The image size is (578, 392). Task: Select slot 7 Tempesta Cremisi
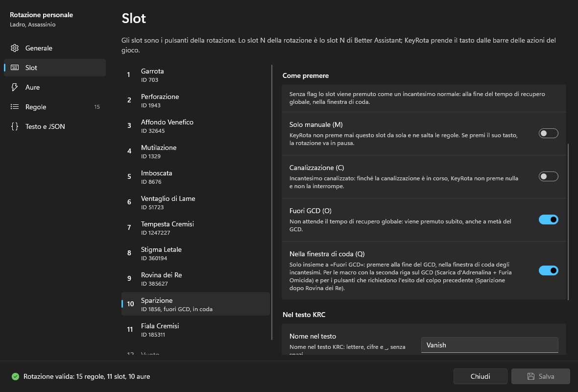coord(195,227)
